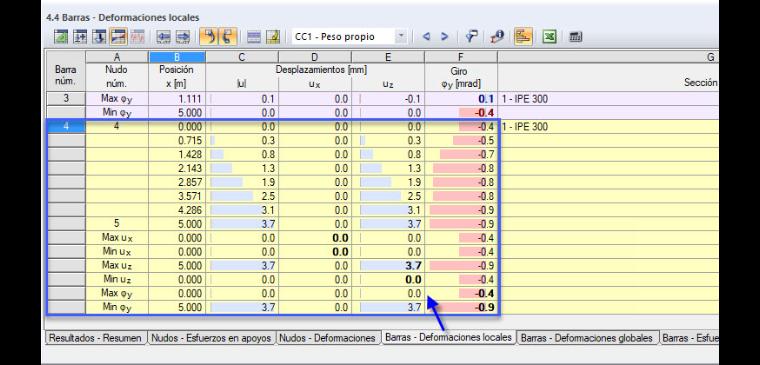The height and width of the screenshot is (365, 760).
Task: Click the bold -0.9 Giro cell in last row
Action: [461, 307]
